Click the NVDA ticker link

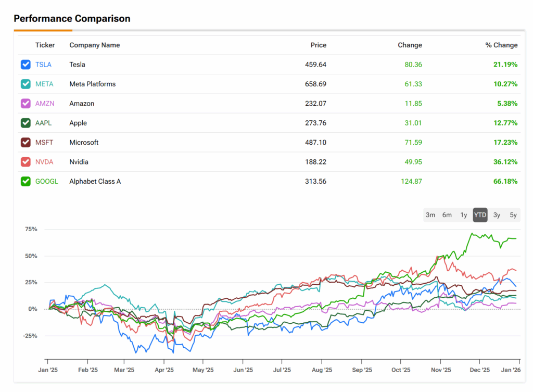[44, 162]
